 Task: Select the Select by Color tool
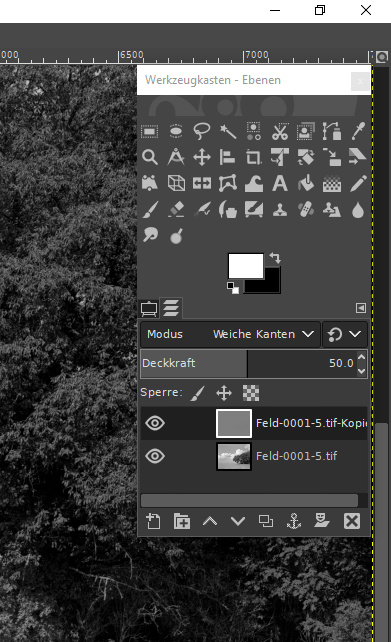(254, 131)
